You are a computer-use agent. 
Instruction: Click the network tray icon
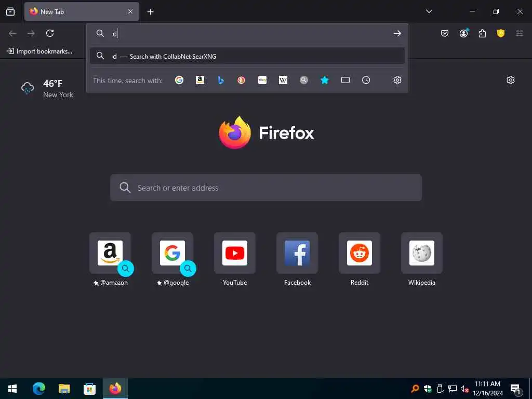point(453,389)
